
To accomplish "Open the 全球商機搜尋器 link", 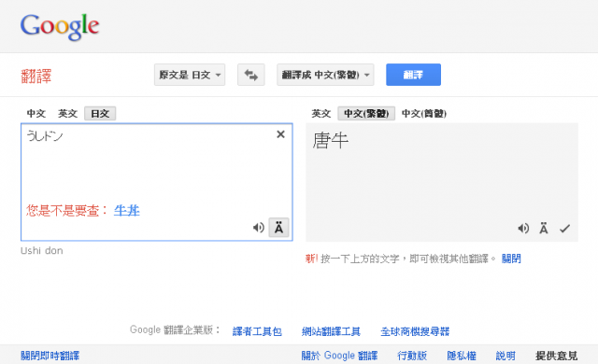I will tap(415, 331).
